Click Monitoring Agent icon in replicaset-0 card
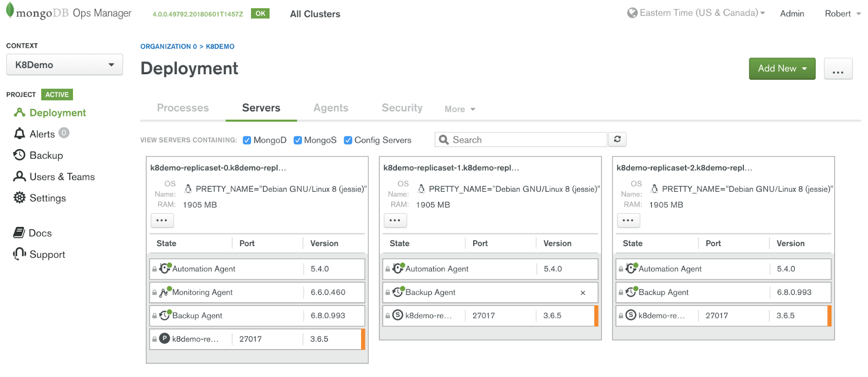Viewport: 868px width, 377px height. click(165, 292)
